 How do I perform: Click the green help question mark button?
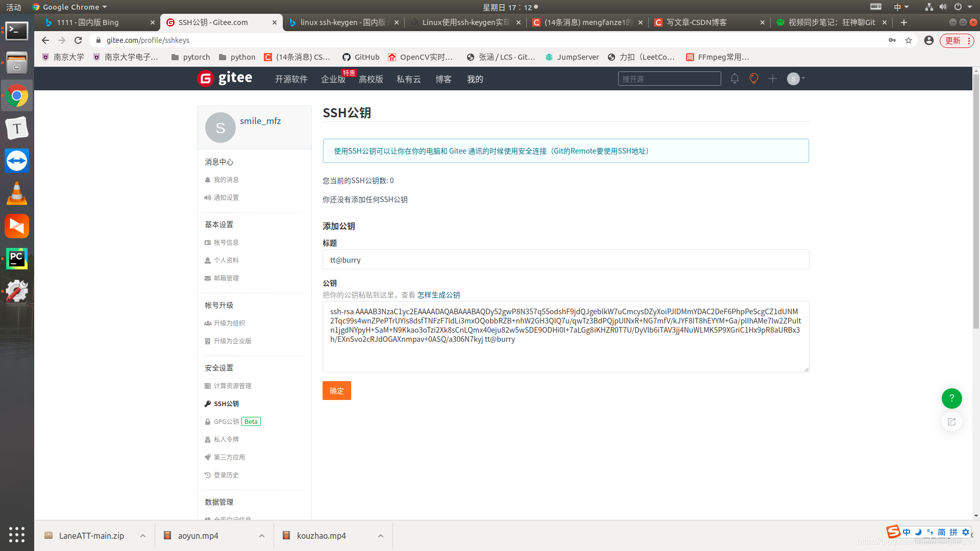tap(951, 398)
